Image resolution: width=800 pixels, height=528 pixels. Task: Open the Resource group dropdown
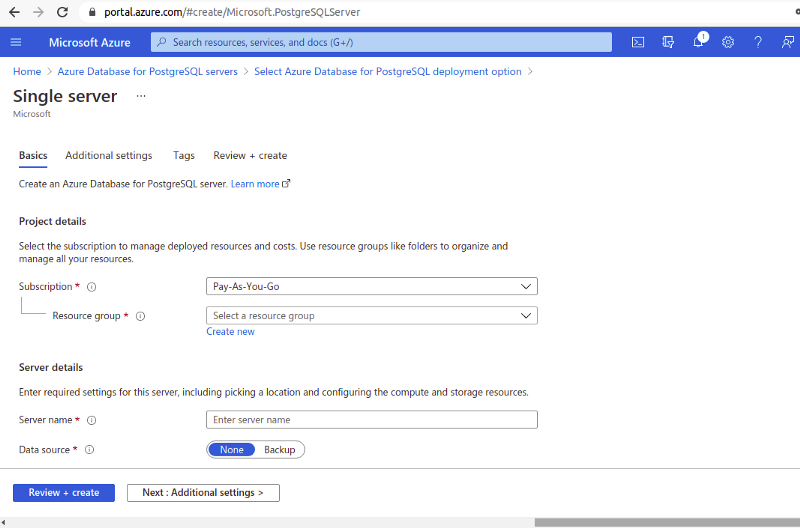[x=371, y=316]
